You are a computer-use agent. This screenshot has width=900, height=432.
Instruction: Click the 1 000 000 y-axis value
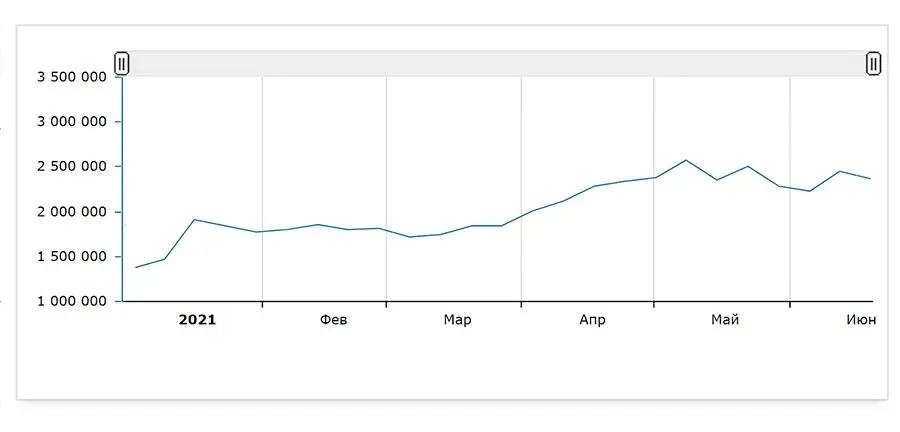(x=71, y=301)
